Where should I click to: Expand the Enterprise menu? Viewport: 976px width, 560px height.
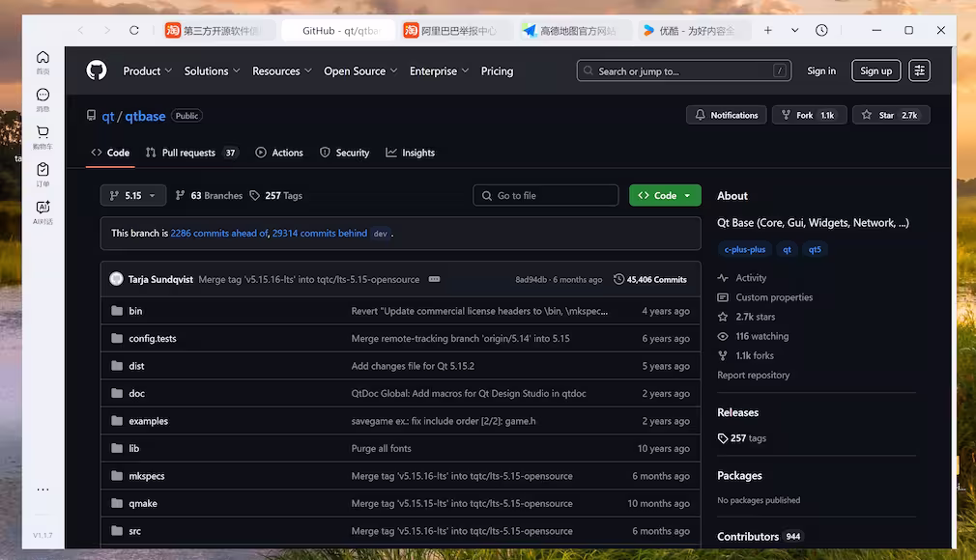point(439,70)
